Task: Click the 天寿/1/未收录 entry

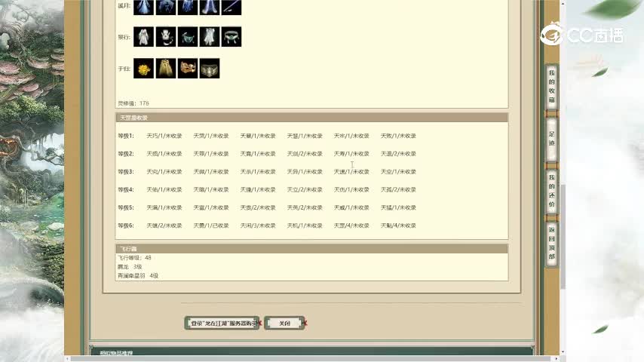Action: pos(351,154)
